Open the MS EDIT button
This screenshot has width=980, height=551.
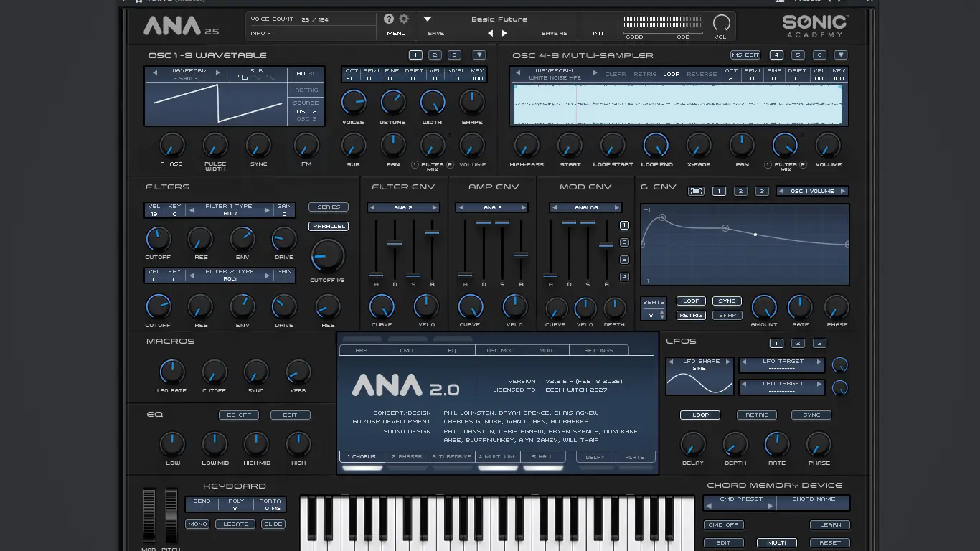tap(745, 55)
